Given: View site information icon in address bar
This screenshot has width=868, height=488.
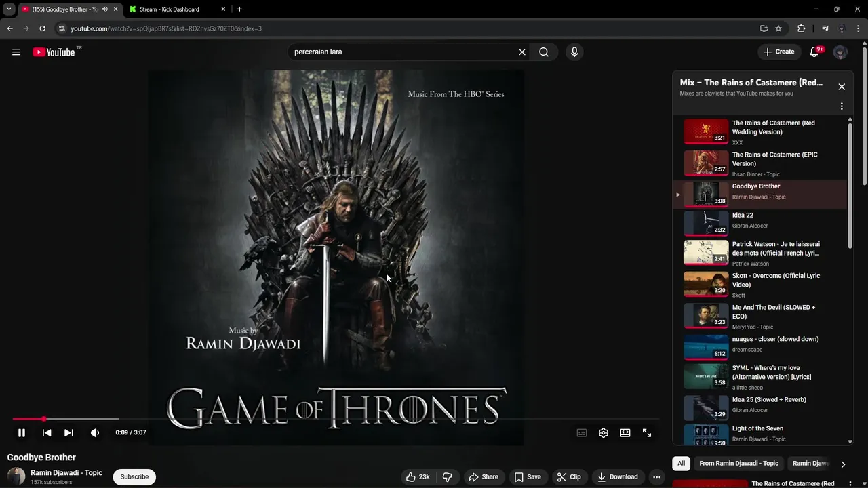Looking at the screenshot, I should 62,28.
